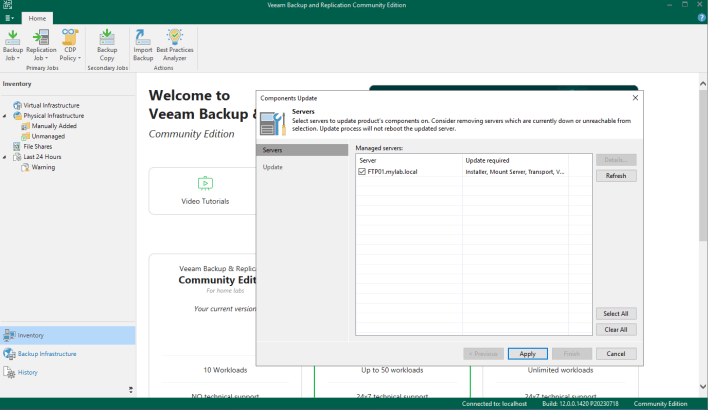Open File Shares in the inventory tree
This screenshot has width=708, height=410.
(x=37, y=146)
